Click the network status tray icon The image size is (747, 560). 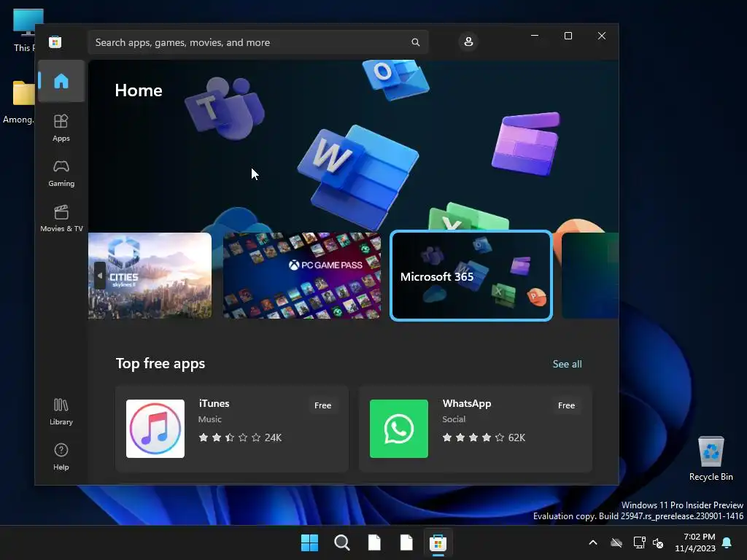coord(639,542)
